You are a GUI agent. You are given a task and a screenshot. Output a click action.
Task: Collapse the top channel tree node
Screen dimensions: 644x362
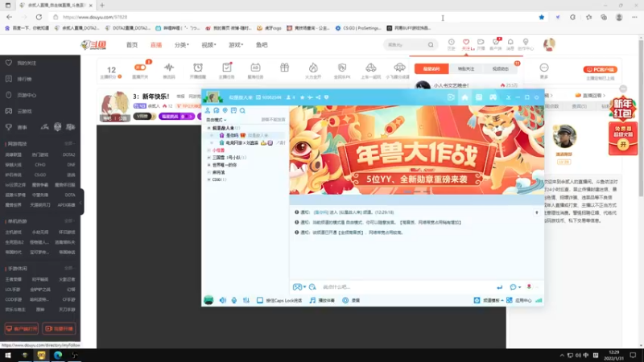(x=208, y=128)
